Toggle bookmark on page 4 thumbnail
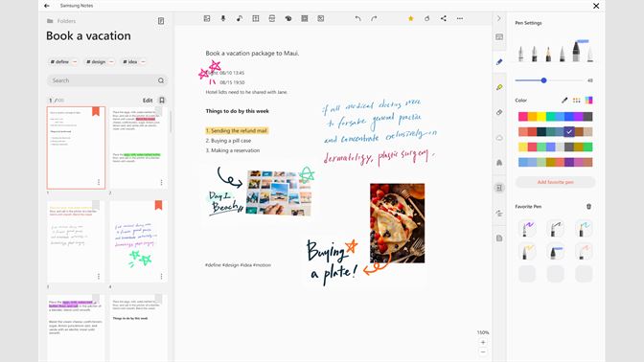The image size is (644, 362). point(158,205)
